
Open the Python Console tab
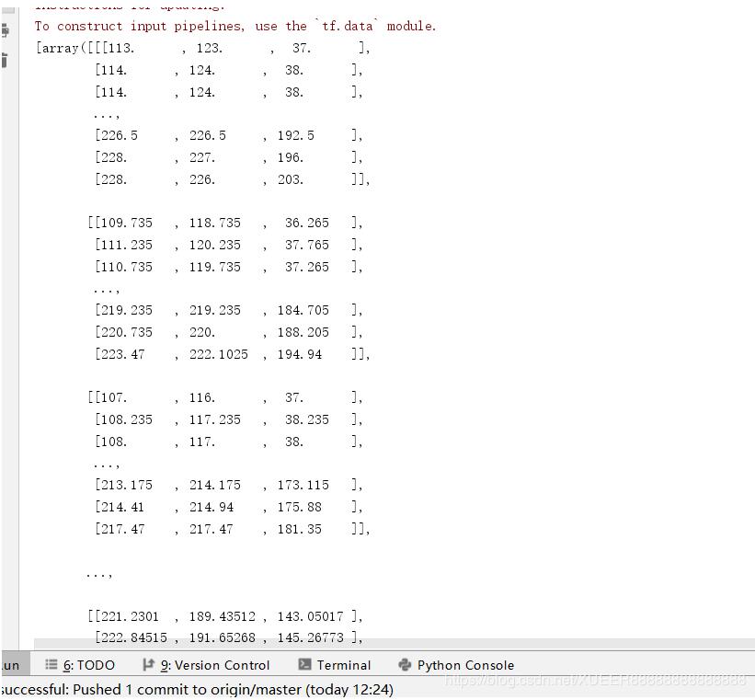456,665
